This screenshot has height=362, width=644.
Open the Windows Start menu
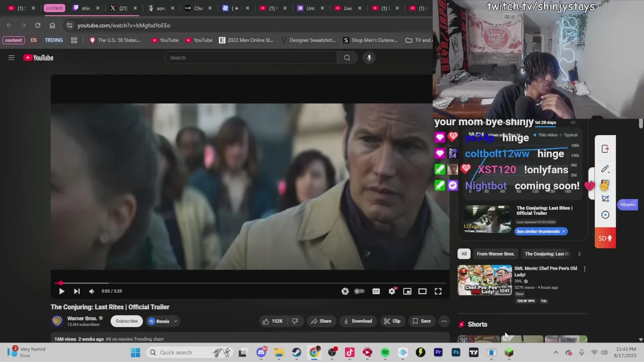[135, 352]
